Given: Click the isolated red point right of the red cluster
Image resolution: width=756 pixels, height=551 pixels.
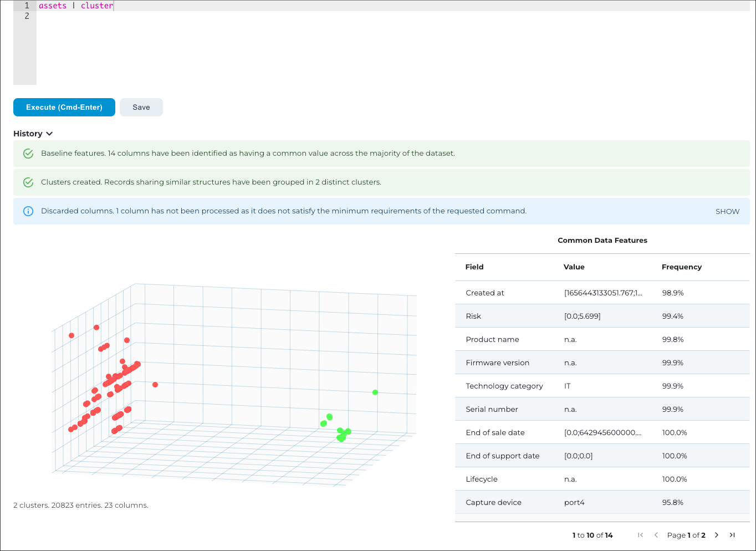Looking at the screenshot, I should (x=155, y=385).
